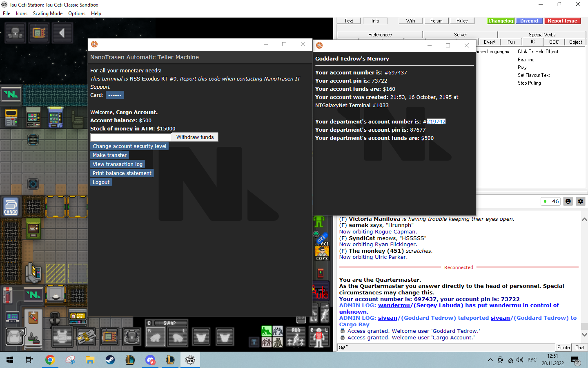Toggle the backpack storage HUD button at top-left

(x=16, y=33)
